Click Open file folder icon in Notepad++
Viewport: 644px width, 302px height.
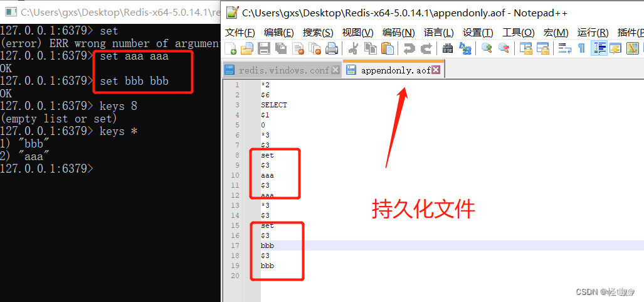(x=247, y=48)
